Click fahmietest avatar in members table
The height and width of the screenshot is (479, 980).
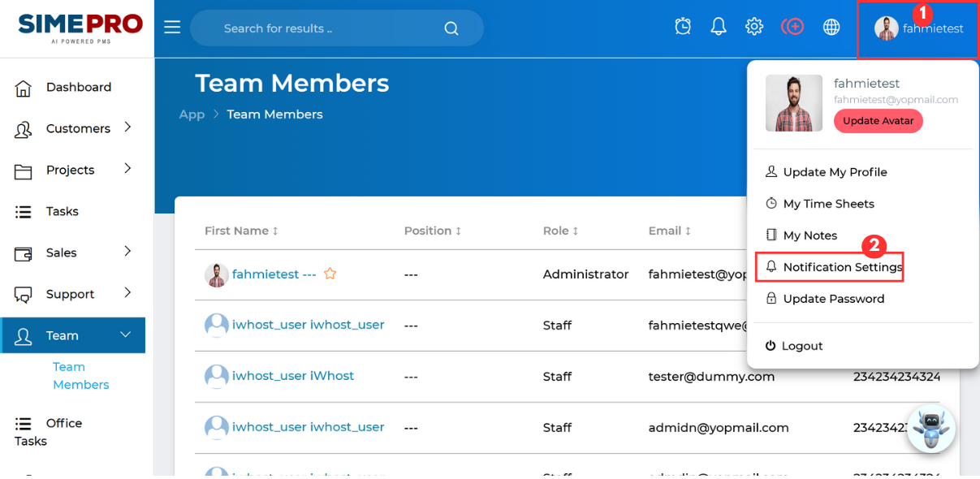[x=217, y=274]
